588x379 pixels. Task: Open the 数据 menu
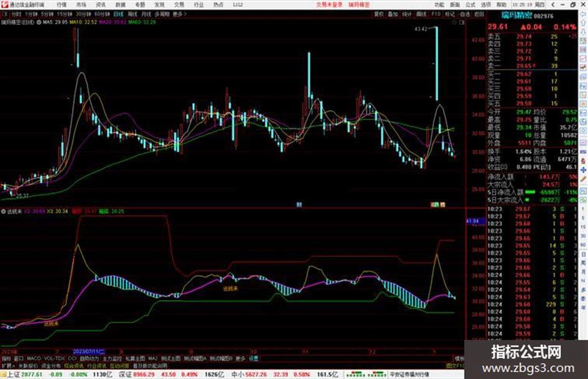point(120,4)
